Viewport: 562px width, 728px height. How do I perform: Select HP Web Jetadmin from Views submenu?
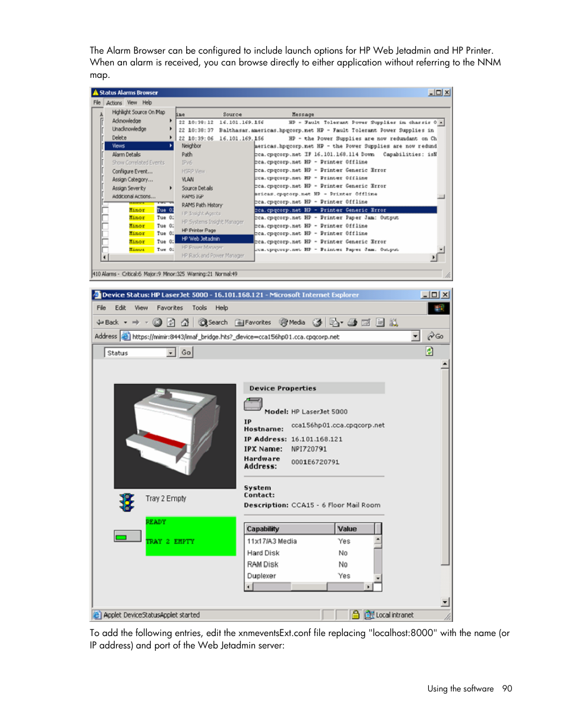tap(215, 239)
